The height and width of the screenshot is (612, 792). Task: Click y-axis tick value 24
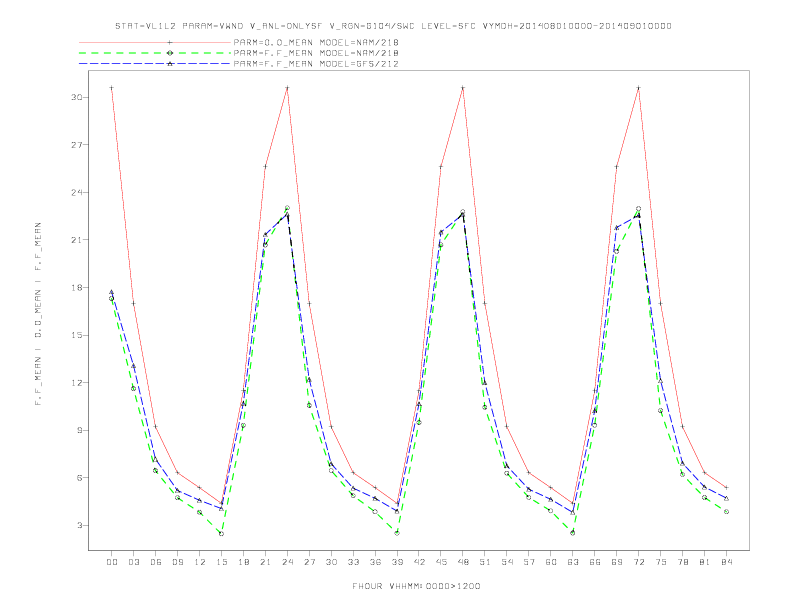tap(77, 192)
